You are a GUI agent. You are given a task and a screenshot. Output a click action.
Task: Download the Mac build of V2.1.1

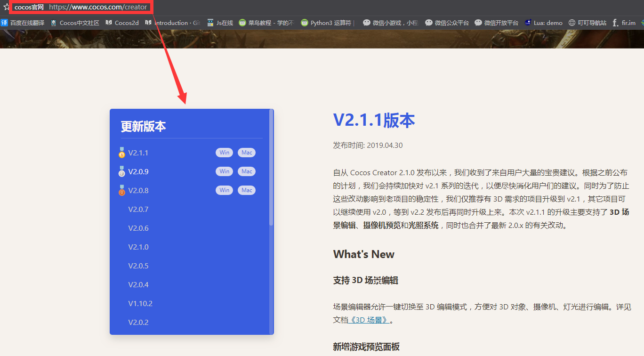point(247,153)
